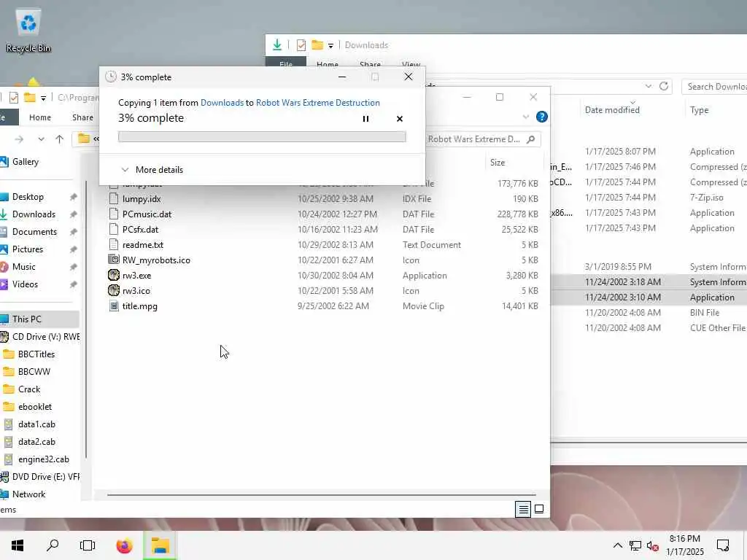Select Videos in the navigation pane
This screenshot has width=747, height=560.
point(25,284)
